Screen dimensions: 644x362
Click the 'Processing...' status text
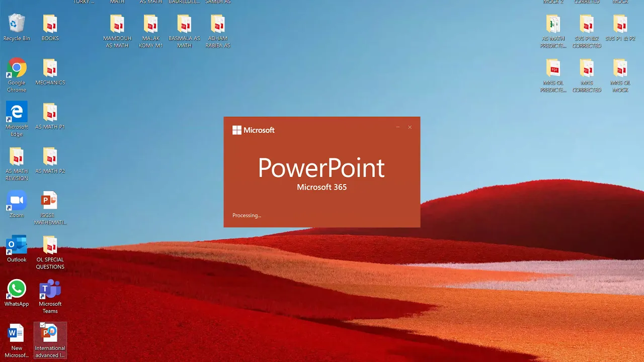click(x=247, y=216)
